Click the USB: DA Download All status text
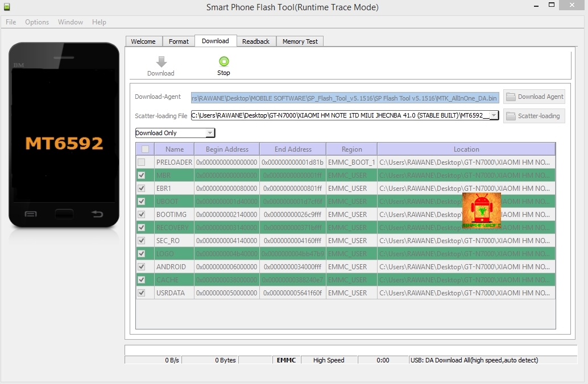The height and width of the screenshot is (384, 588). [474, 360]
